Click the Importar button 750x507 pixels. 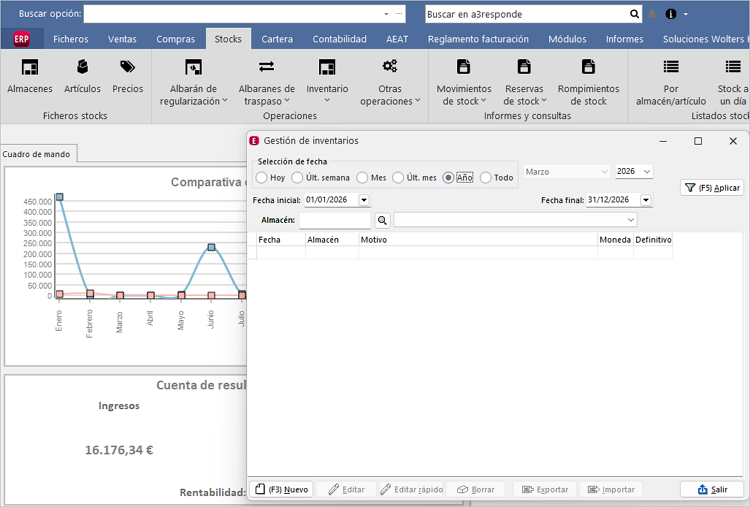click(611, 489)
